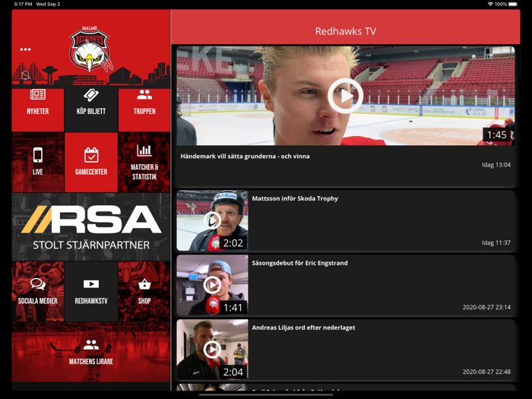The height and width of the screenshot is (399, 532).
Task: Open the RedhawksTV video icon
Action: pos(91,290)
